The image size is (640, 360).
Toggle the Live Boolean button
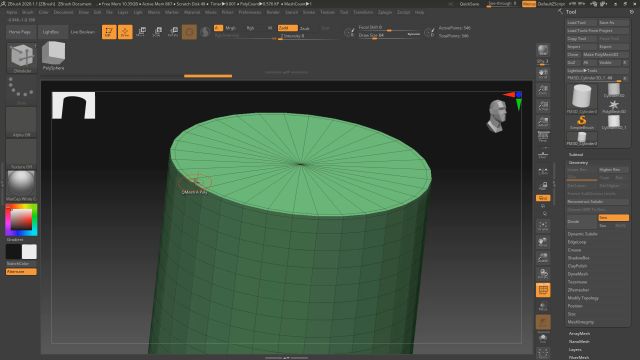tap(83, 32)
